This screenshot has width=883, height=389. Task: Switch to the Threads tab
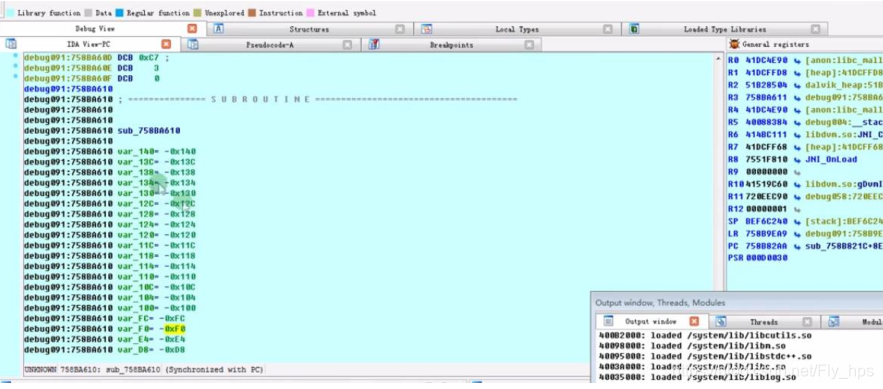[x=764, y=322]
